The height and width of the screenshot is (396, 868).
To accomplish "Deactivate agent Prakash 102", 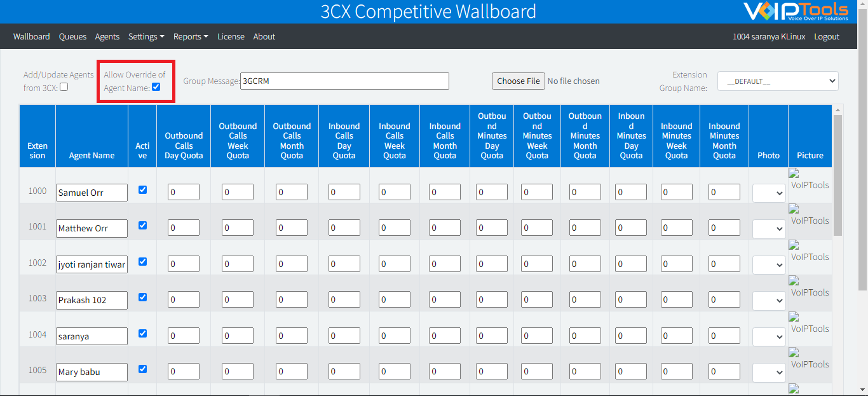I will pyautogui.click(x=142, y=297).
